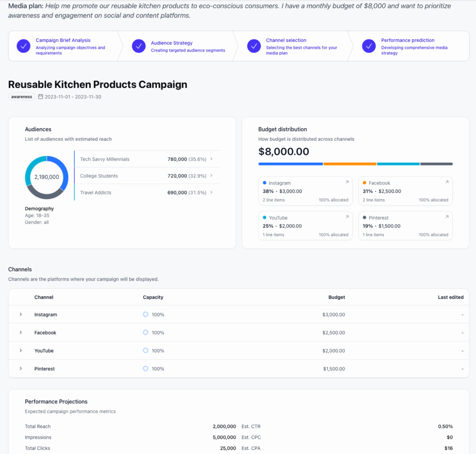This screenshot has width=476, height=454.
Task: Click the orange Facebook segment of budget bar
Action: tap(350, 164)
